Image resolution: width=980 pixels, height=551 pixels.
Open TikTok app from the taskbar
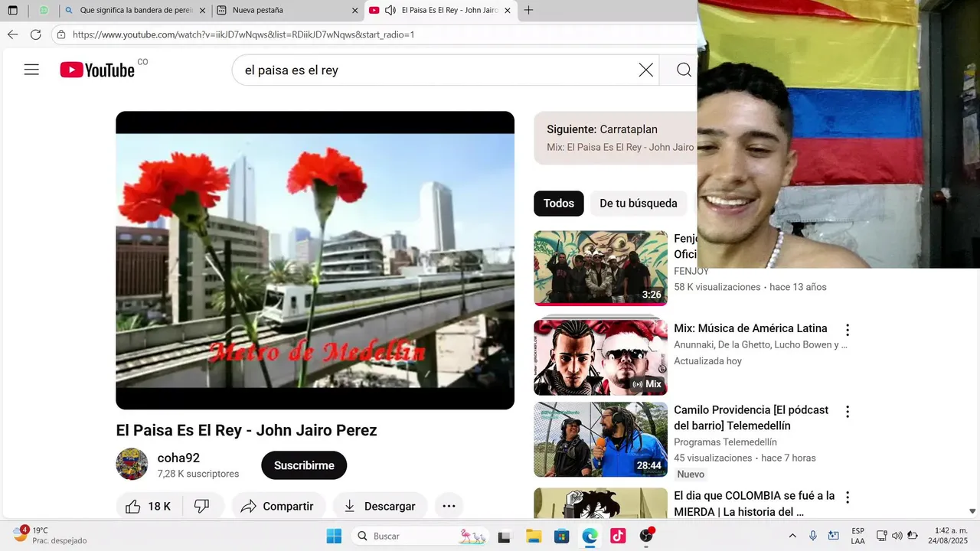click(618, 536)
